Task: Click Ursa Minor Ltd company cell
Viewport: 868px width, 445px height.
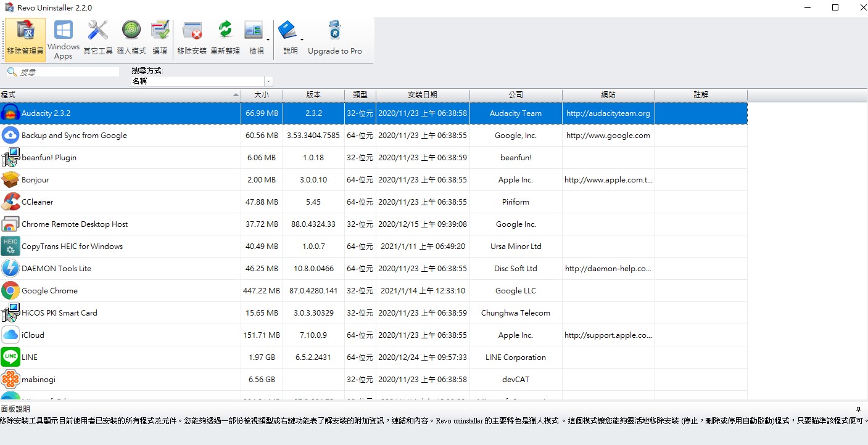Action: [x=516, y=247]
